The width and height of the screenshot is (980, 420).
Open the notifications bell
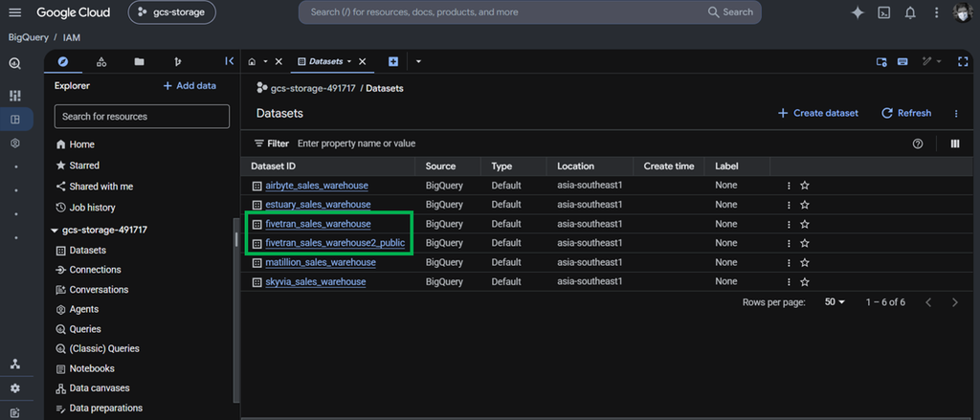click(x=910, y=12)
